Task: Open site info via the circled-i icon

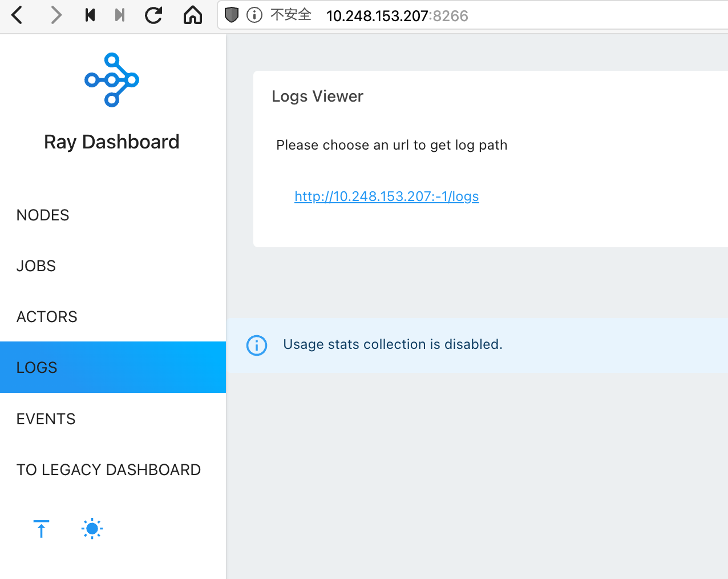Action: point(254,15)
